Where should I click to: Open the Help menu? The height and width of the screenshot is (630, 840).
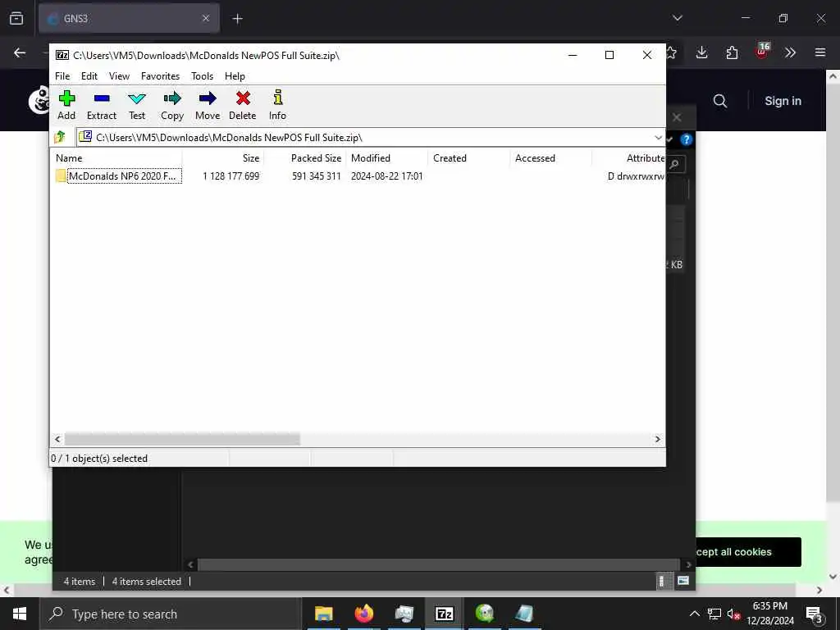click(235, 76)
